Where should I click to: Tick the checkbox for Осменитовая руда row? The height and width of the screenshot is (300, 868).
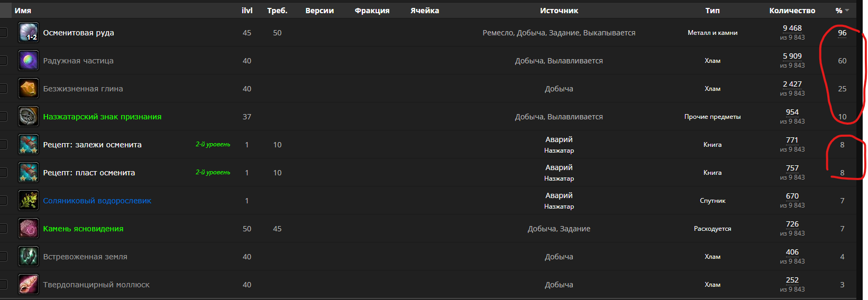click(x=3, y=33)
